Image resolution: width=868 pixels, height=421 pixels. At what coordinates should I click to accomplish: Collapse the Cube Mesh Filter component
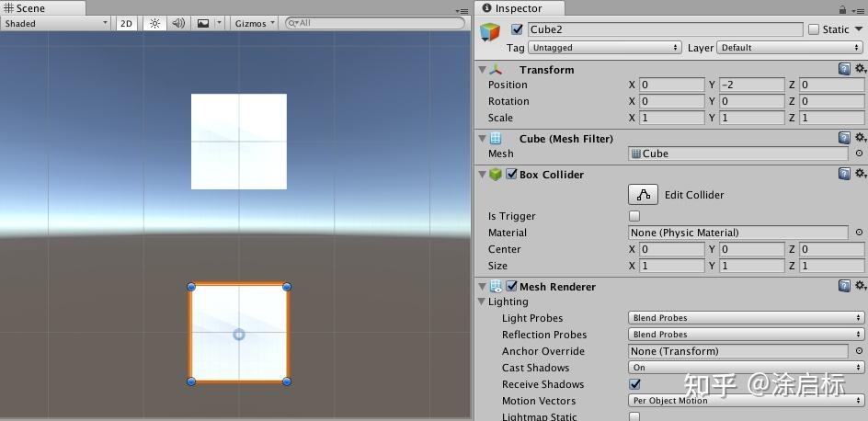(x=482, y=139)
